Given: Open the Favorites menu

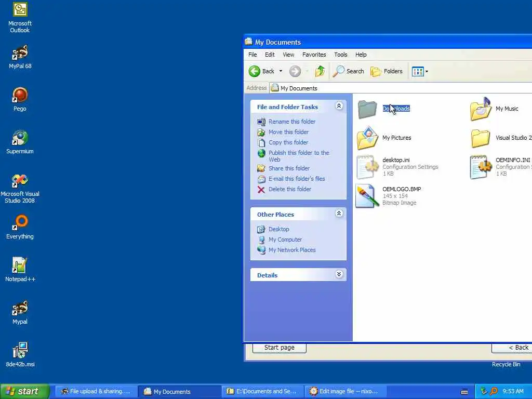Looking at the screenshot, I should point(314,55).
